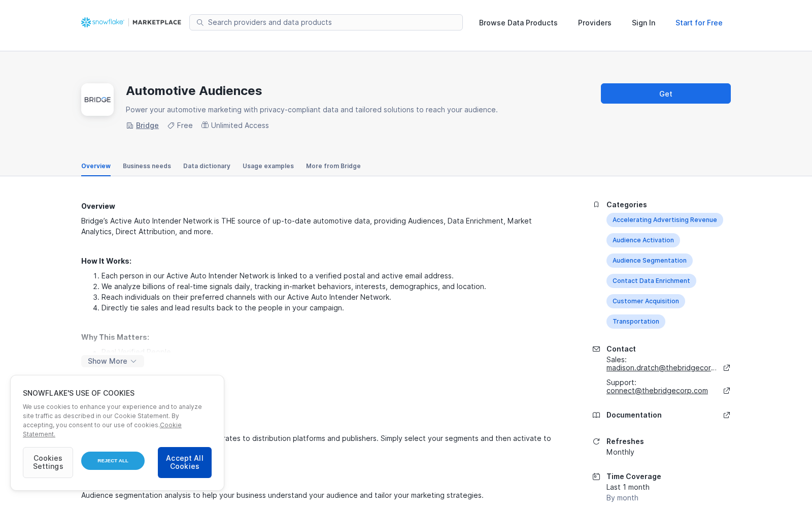812x508 pixels.
Task: Open sales email external link icon
Action: 727,368
